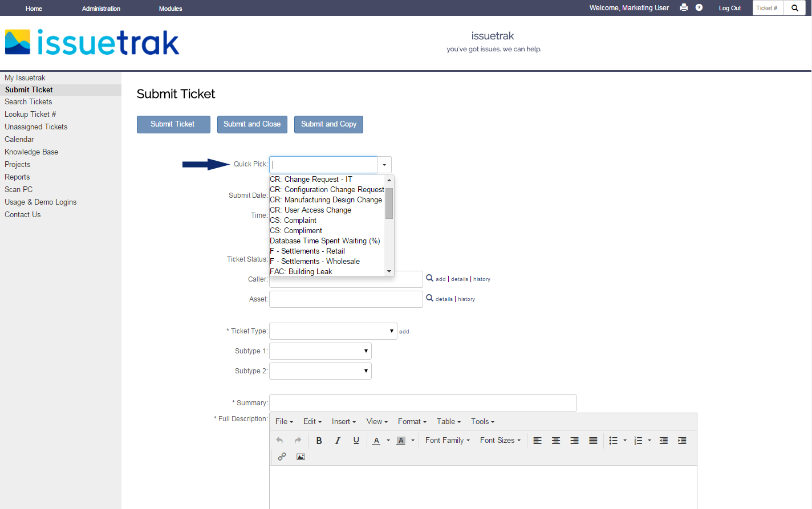Select the bulleted list icon in the editor
812x509 pixels.
click(613, 440)
